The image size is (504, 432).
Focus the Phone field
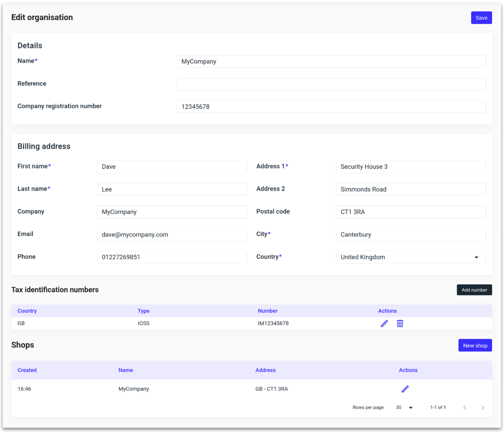coord(172,257)
